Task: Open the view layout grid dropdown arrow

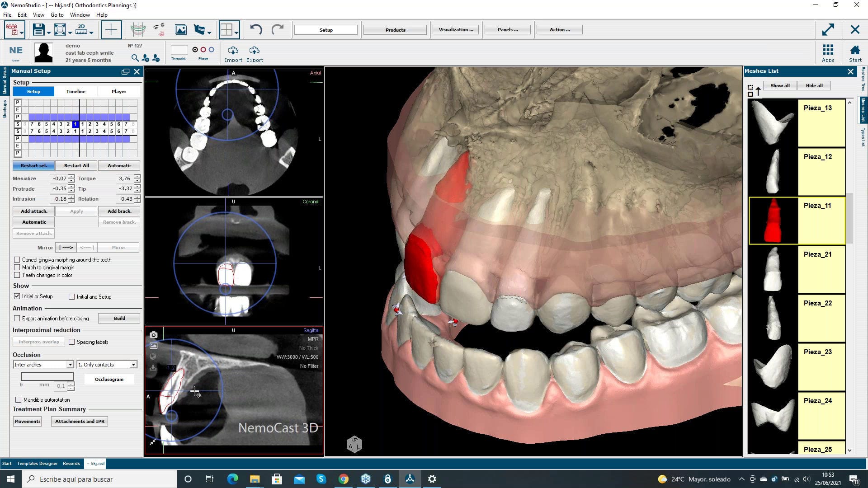Action: point(236,32)
